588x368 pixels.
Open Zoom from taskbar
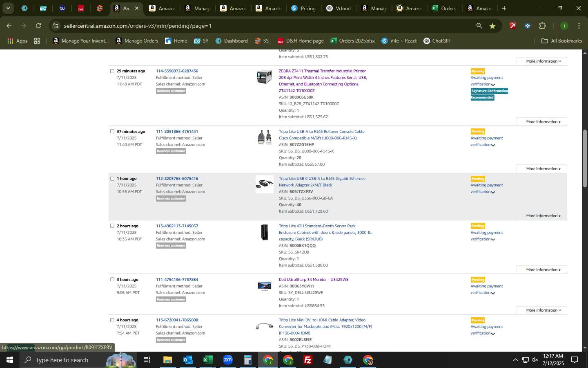coord(227,360)
